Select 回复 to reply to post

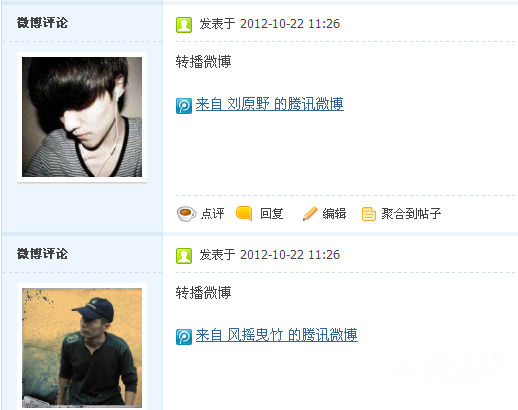pyautogui.click(x=272, y=214)
